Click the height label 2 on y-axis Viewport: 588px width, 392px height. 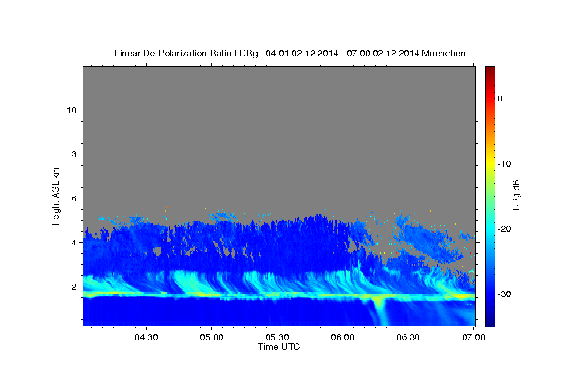click(74, 286)
